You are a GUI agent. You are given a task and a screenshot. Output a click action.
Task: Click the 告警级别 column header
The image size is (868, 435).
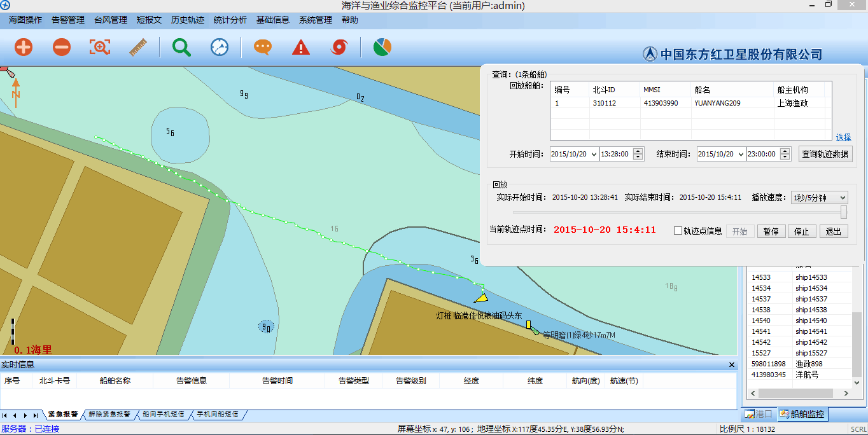[x=410, y=381]
